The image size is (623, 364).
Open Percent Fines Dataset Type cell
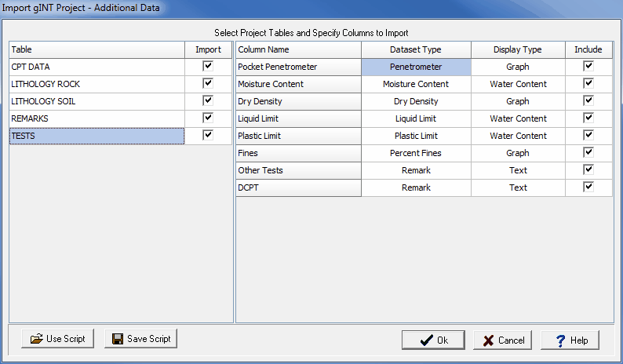click(x=416, y=153)
